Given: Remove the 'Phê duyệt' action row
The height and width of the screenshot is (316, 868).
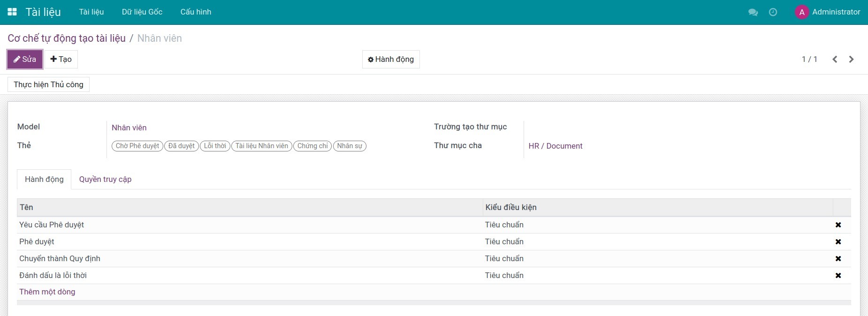Looking at the screenshot, I should pyautogui.click(x=838, y=242).
